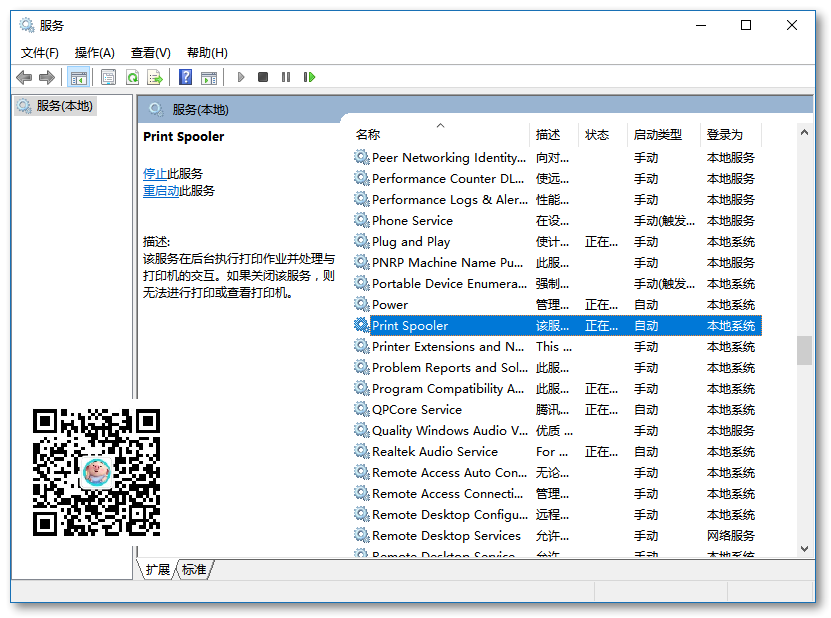
Task: Click the Restart Service toolbar icon
Action: click(309, 77)
